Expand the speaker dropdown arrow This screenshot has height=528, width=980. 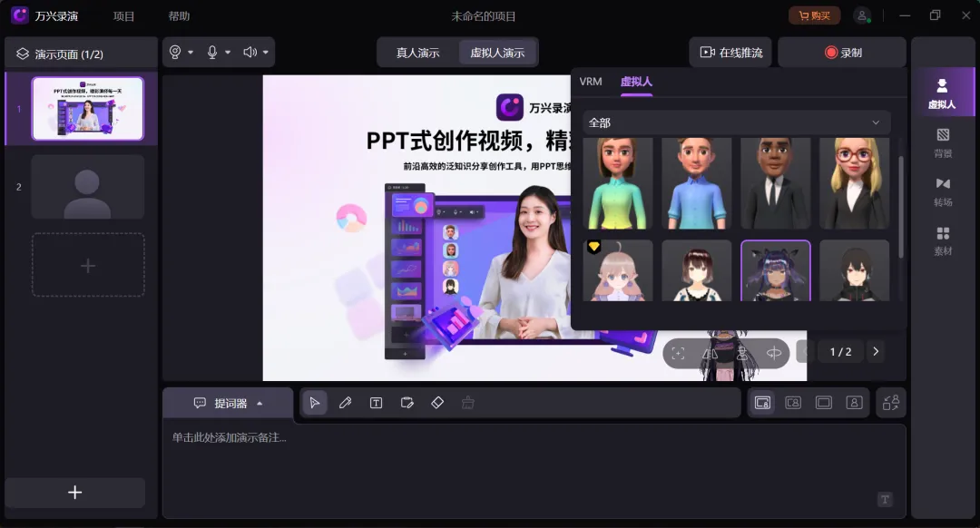coord(266,53)
